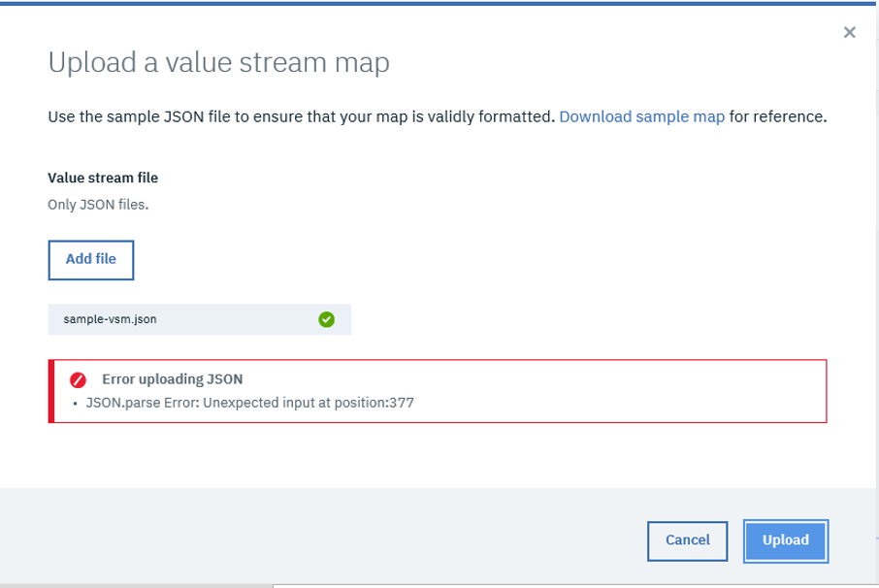Click the sample JSON file instruction sentence
This screenshot has height=588, width=879.
point(301,117)
